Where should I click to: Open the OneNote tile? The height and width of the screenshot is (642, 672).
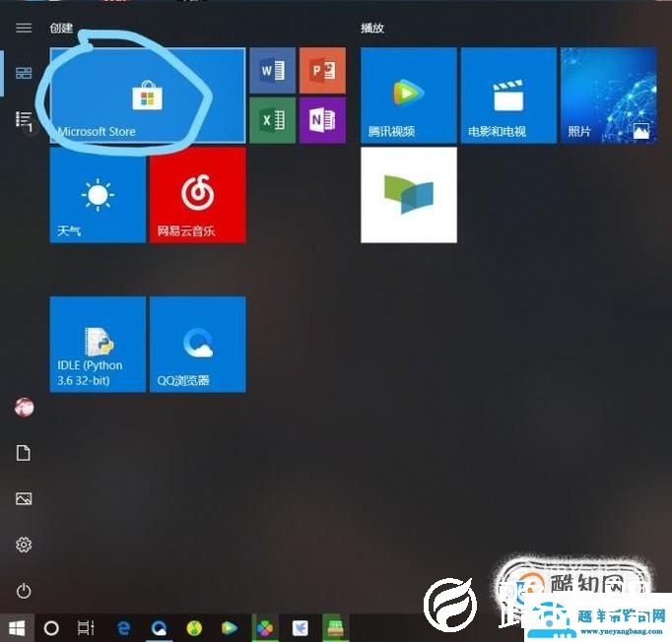(322, 120)
